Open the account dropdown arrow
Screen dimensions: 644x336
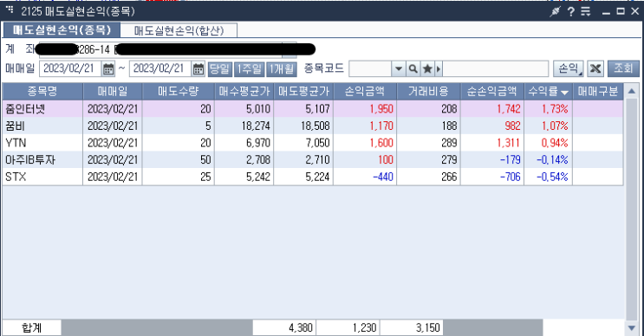coord(289,49)
